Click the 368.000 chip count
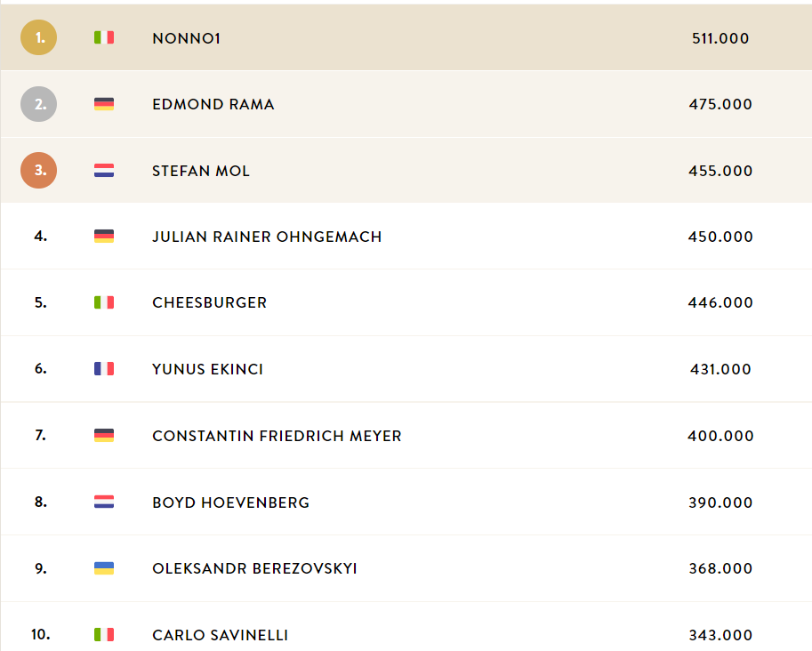This screenshot has height=651, width=812. pos(720,568)
